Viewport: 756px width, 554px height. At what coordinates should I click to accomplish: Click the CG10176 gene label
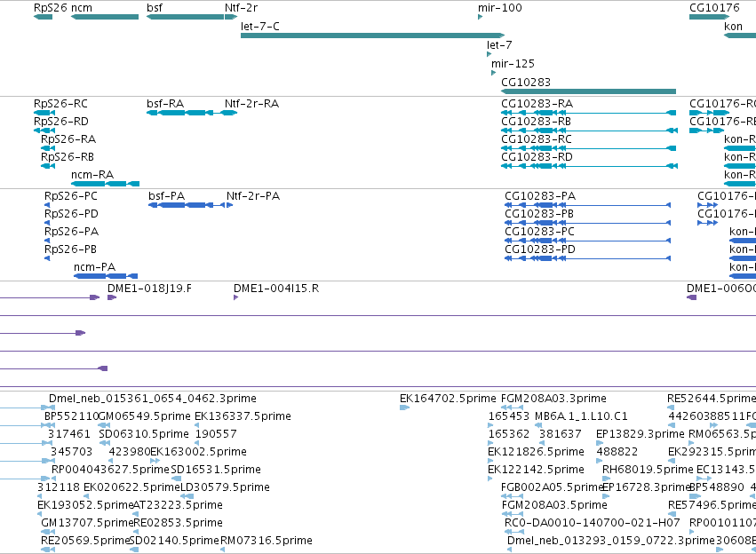pos(714,8)
